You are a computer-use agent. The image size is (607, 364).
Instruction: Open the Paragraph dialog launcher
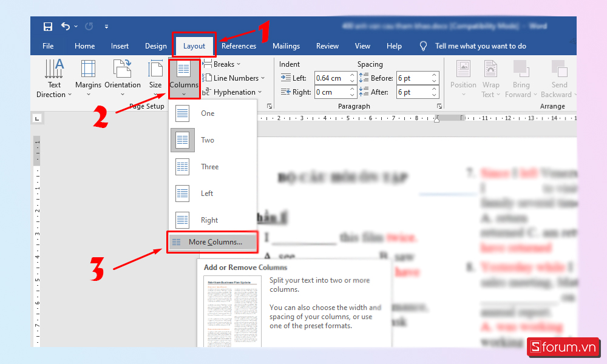pyautogui.click(x=439, y=106)
